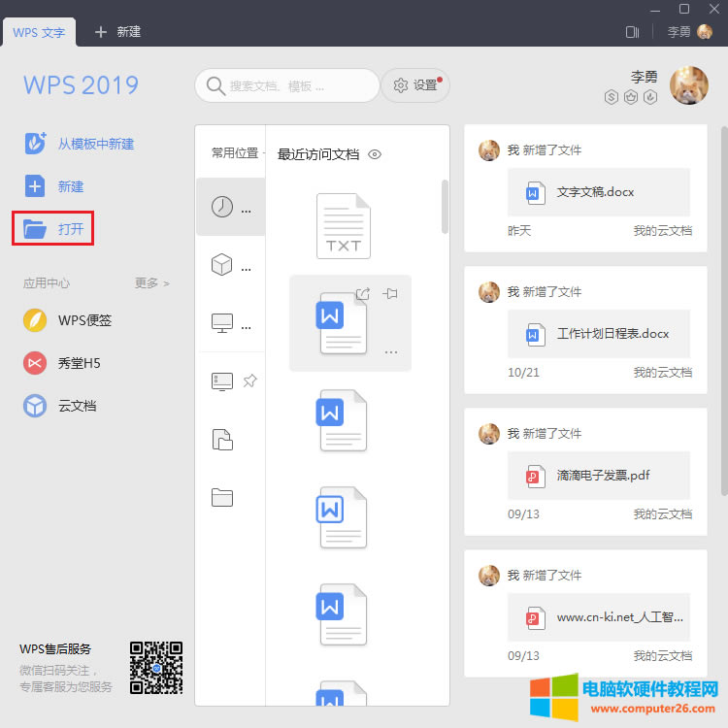Viewport: 728px width, 728px height.
Task: Click 我的云文档 under 工作计划日程表.docx
Action: click(x=663, y=372)
